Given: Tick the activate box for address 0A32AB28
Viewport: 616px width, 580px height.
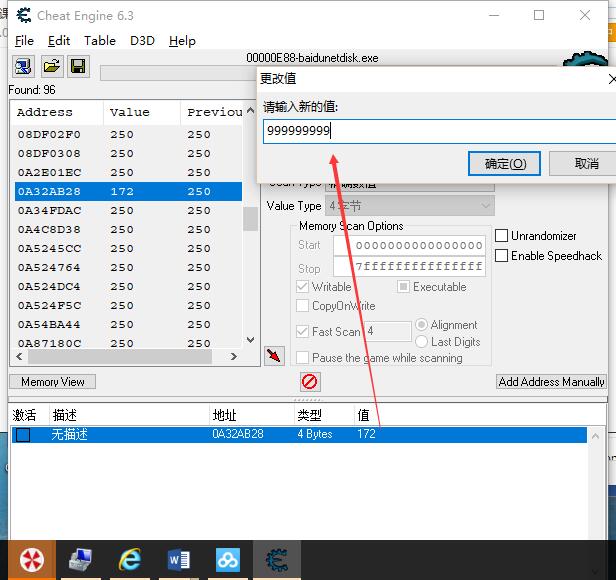Looking at the screenshot, I should [x=23, y=435].
